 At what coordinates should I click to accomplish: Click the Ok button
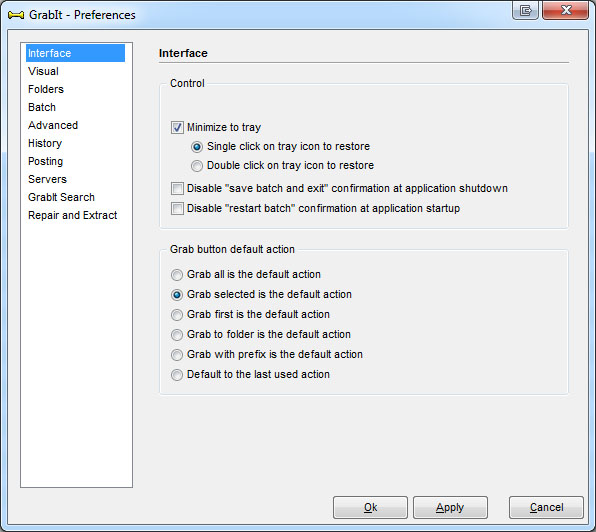(x=370, y=507)
